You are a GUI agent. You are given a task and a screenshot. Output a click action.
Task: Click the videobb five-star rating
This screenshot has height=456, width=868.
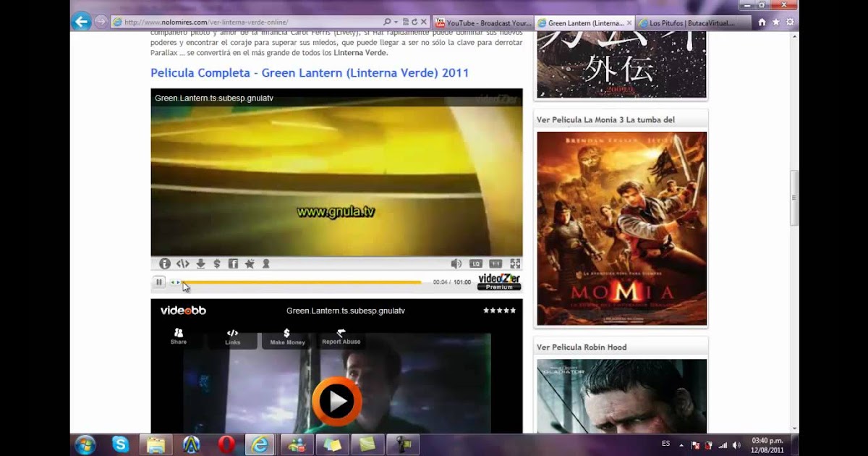(500, 311)
